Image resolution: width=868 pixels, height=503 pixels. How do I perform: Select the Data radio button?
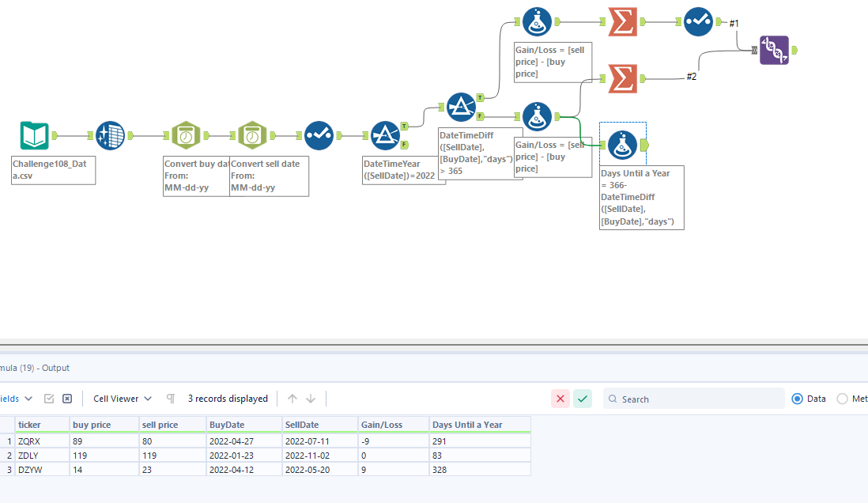797,399
